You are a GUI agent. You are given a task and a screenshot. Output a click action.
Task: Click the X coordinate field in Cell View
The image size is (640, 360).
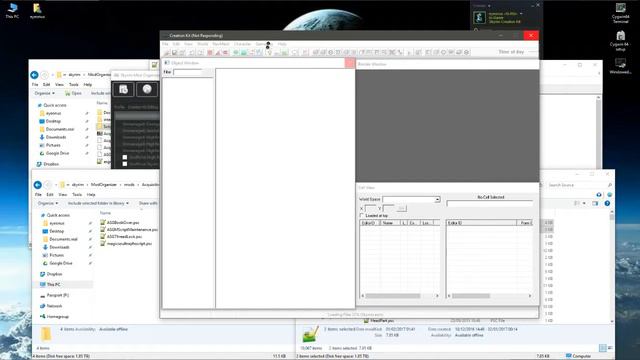pyautogui.click(x=370, y=208)
